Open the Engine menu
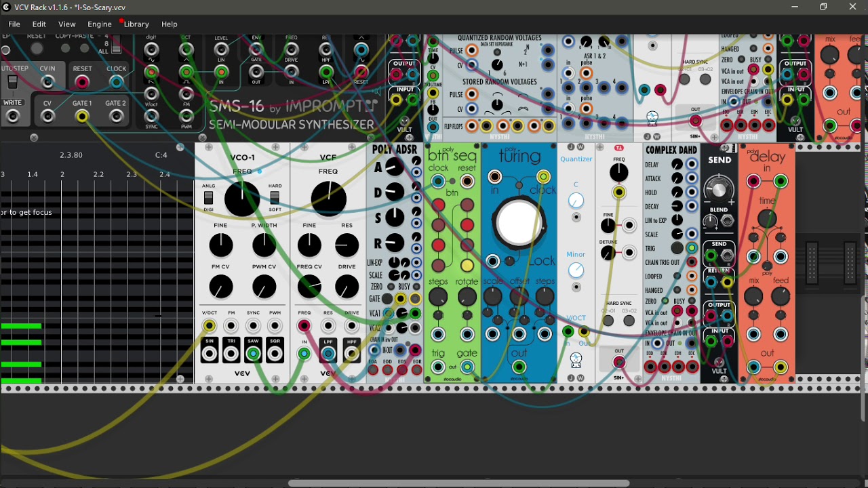Image resolution: width=868 pixels, height=488 pixels. coord(100,24)
